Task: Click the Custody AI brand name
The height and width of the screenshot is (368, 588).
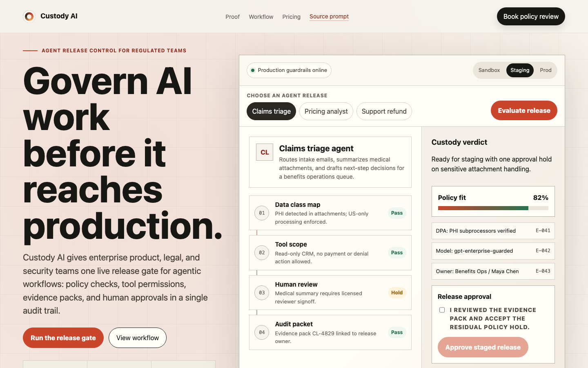Action: [59, 16]
